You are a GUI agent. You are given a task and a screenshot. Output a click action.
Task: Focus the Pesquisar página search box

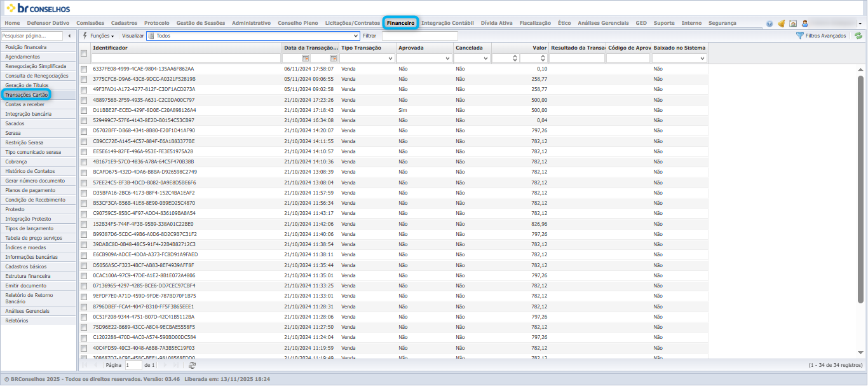[32, 36]
